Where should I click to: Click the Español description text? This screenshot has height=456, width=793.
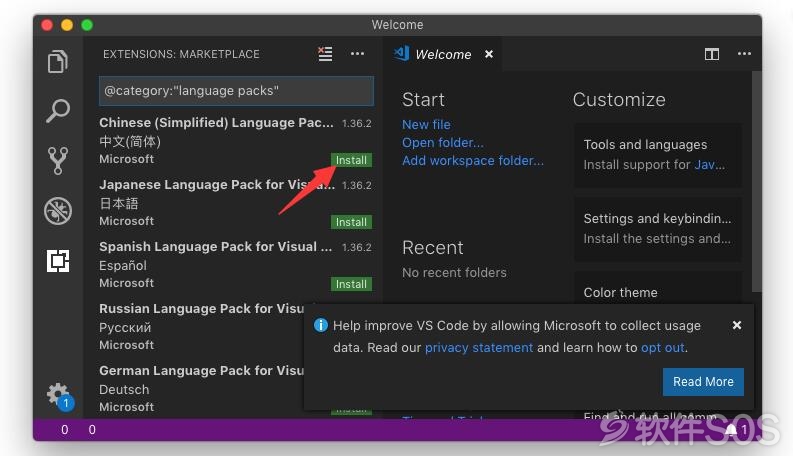(123, 265)
